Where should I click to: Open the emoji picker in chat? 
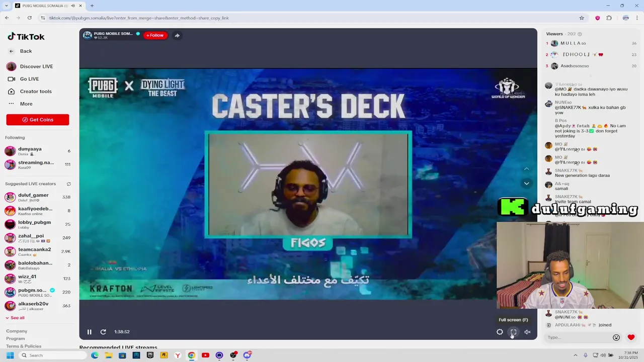pyautogui.click(x=616, y=337)
